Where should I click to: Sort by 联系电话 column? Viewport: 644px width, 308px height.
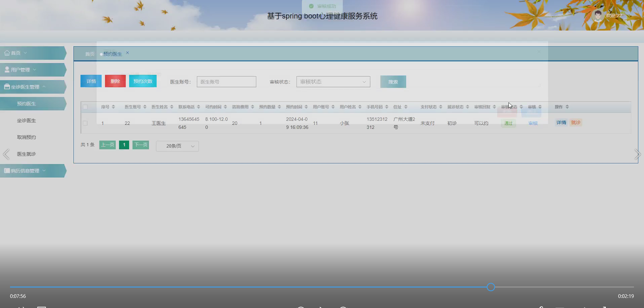point(199,107)
